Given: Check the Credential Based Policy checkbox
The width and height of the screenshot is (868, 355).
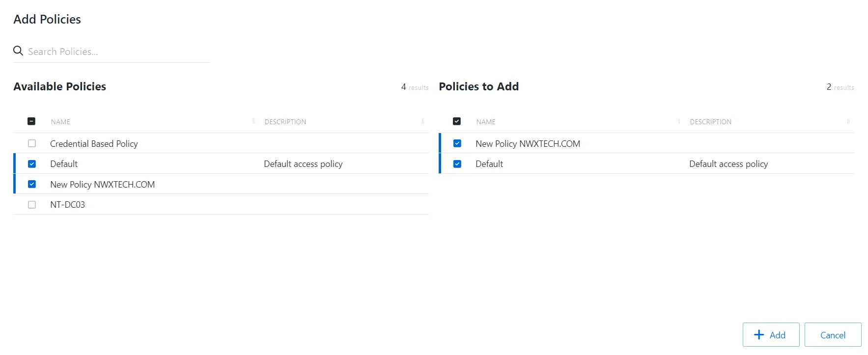Looking at the screenshot, I should click(x=32, y=143).
